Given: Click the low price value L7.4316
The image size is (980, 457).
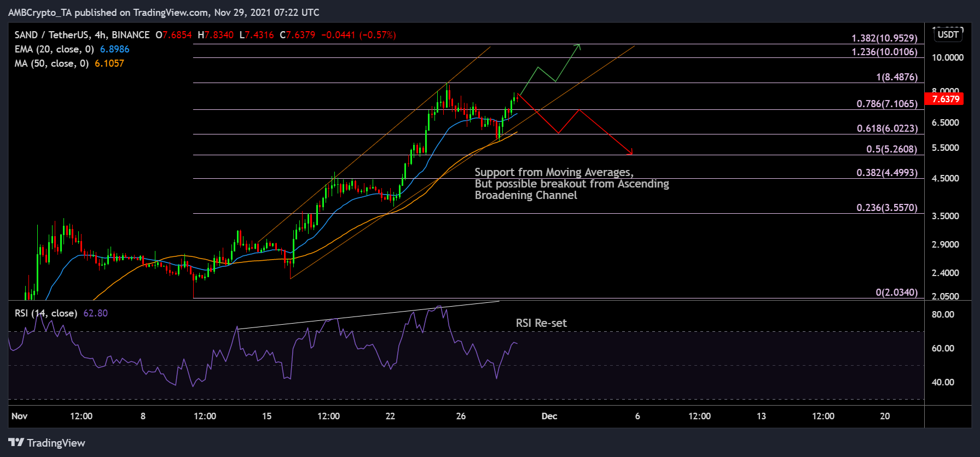Looking at the screenshot, I should 257,35.
